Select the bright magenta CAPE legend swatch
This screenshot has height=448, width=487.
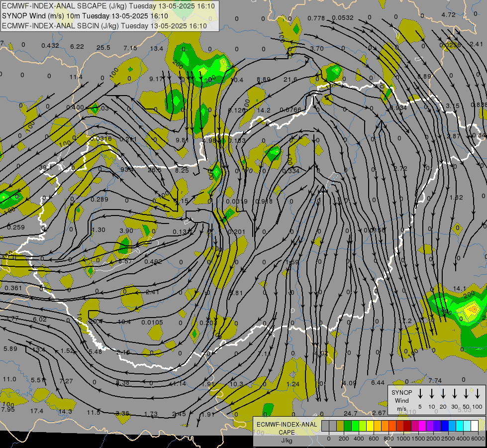422,426
